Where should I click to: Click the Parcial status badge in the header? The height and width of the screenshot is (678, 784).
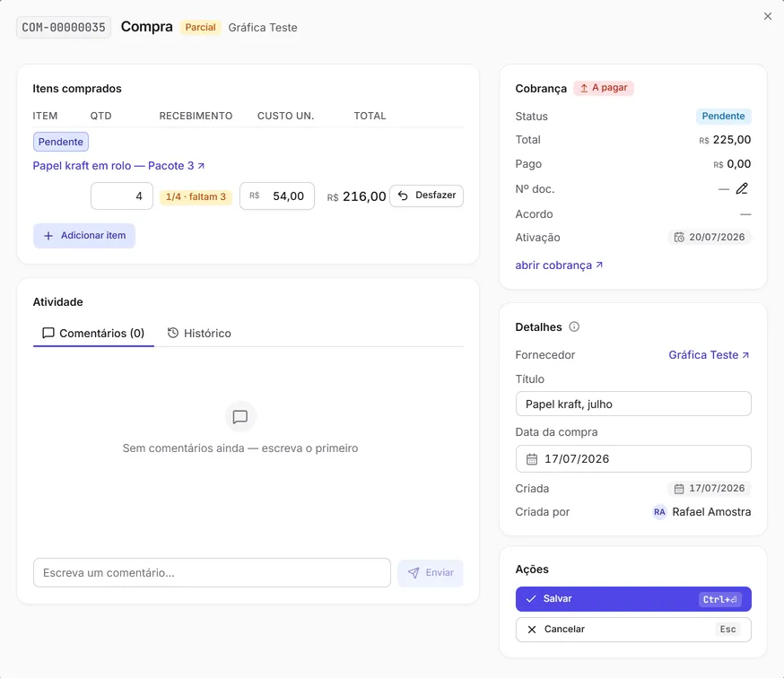[x=201, y=27]
